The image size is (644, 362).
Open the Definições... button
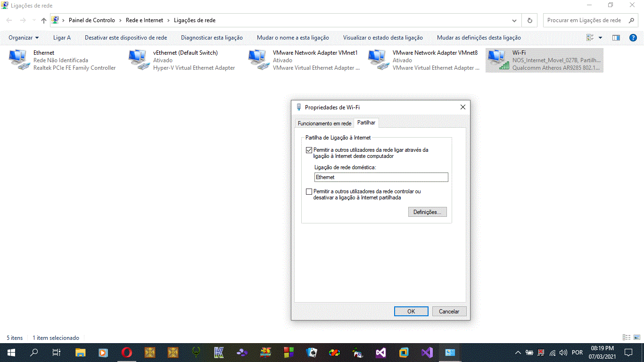coord(427,212)
